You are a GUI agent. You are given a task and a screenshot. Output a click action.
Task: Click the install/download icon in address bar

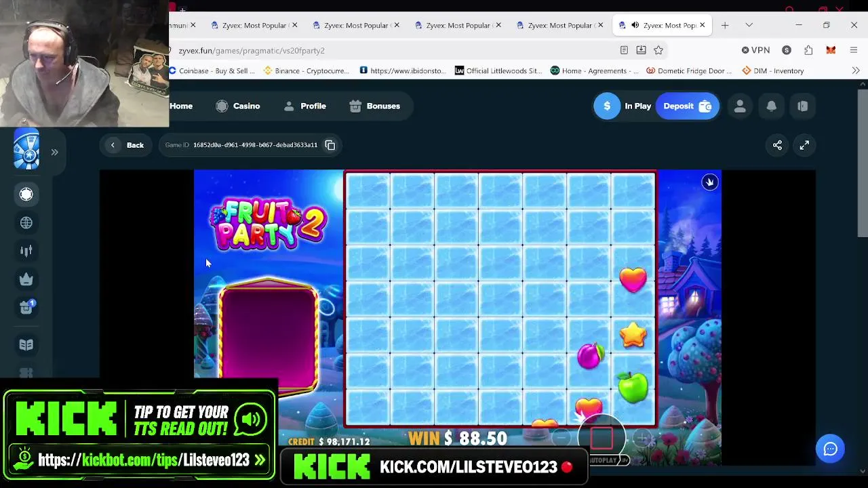pos(641,50)
